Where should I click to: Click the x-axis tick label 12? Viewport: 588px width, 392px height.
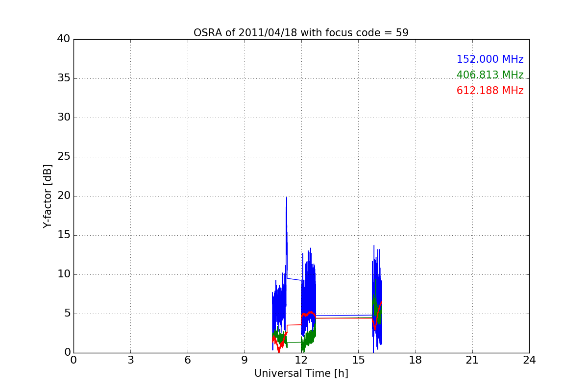[301, 360]
